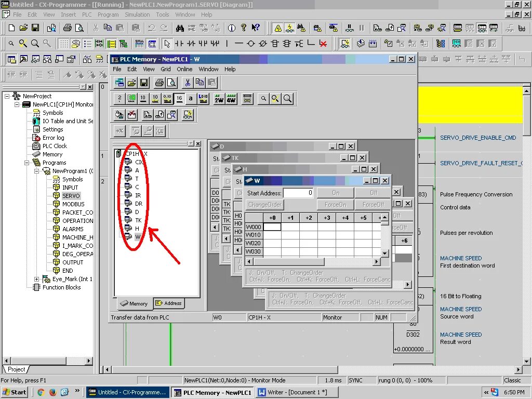Select Hexadecimal 16 display format
The height and width of the screenshot is (399, 532).
[179, 99]
